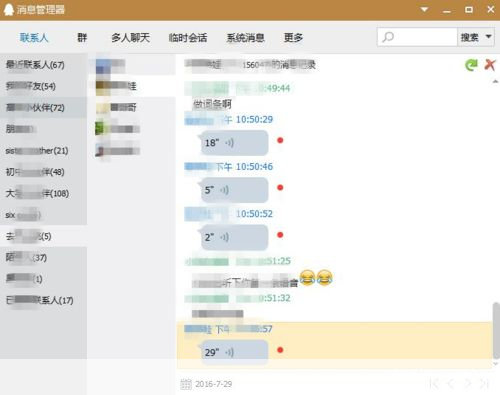Select the 伙伴(72) group

tap(43, 107)
